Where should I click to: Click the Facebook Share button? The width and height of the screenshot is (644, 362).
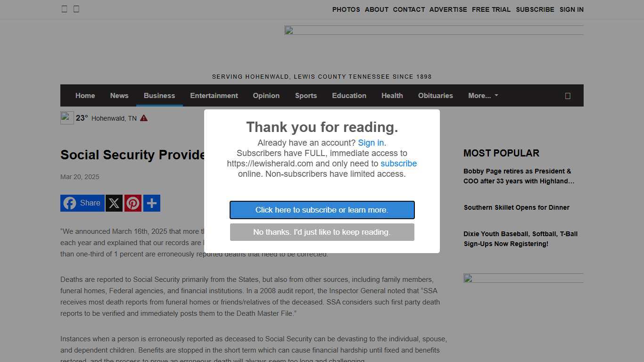click(x=83, y=203)
